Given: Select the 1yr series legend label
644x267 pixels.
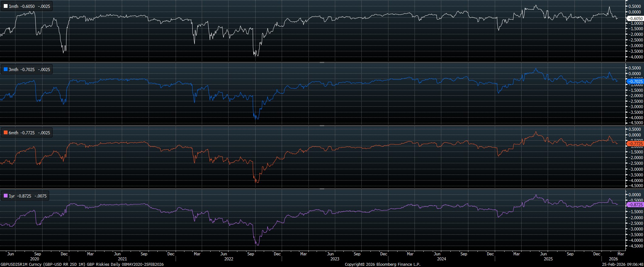Looking at the screenshot, I should (x=12, y=196).
